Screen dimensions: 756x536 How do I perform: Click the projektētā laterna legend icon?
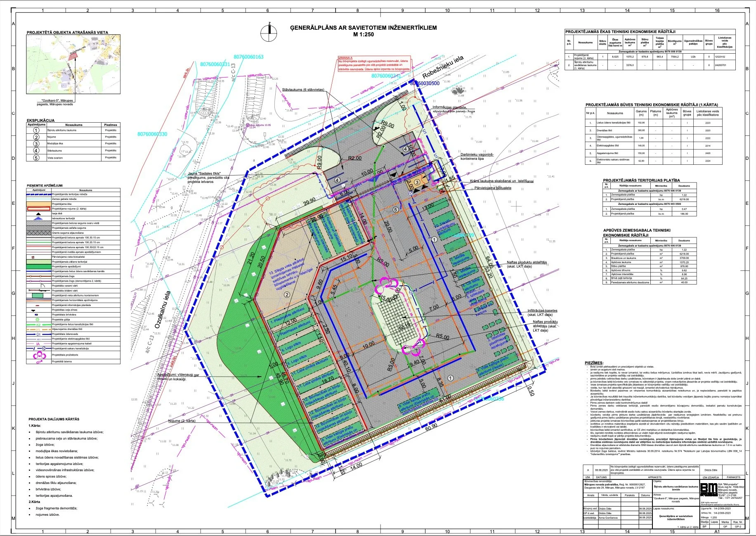(x=39, y=362)
